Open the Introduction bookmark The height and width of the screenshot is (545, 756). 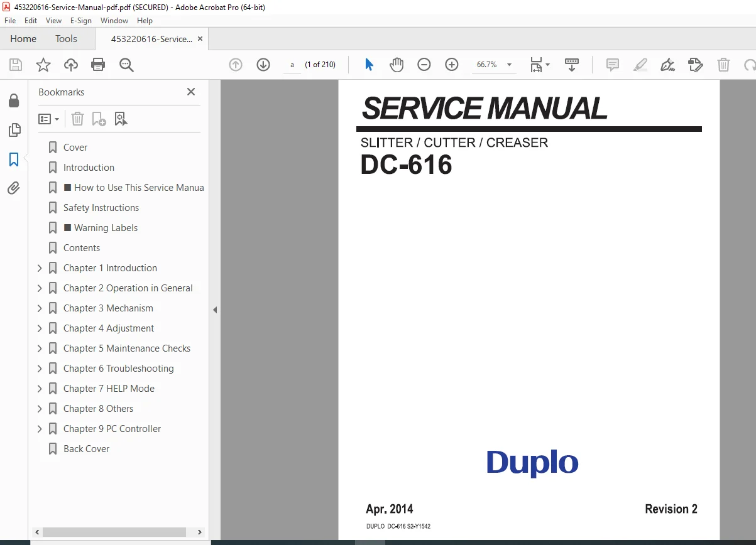pos(89,168)
